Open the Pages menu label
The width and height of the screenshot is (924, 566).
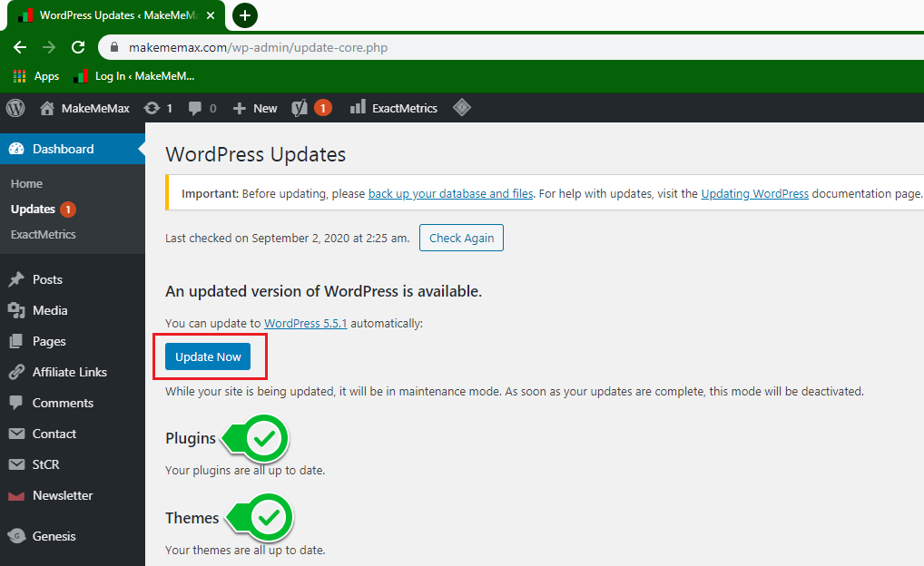[49, 341]
